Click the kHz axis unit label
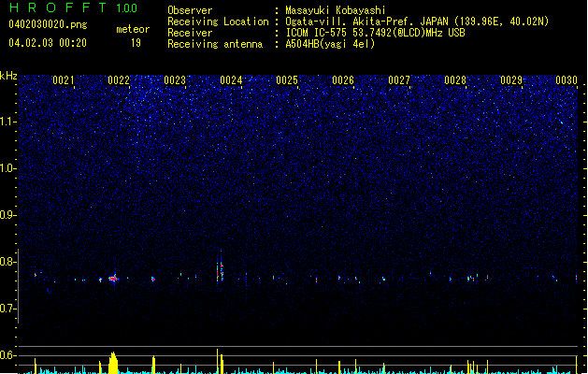This screenshot has height=374, width=588. click(x=8, y=76)
